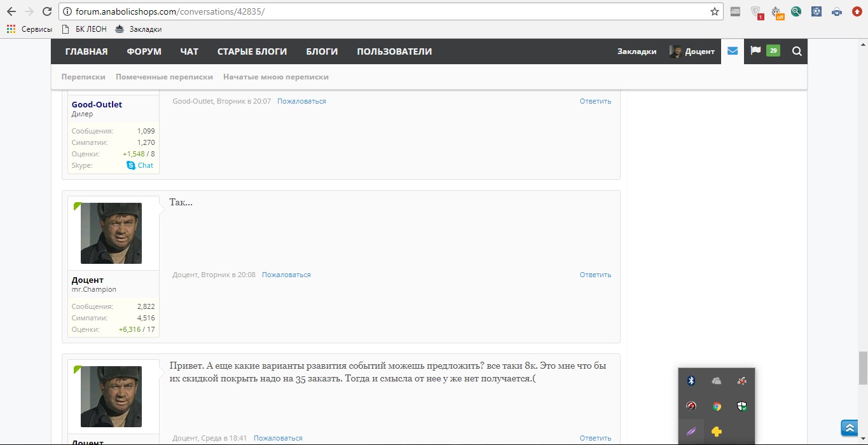This screenshot has width=868, height=445.
Task: Click Пожаловаться on Good-Outlet's message
Action: pos(301,101)
